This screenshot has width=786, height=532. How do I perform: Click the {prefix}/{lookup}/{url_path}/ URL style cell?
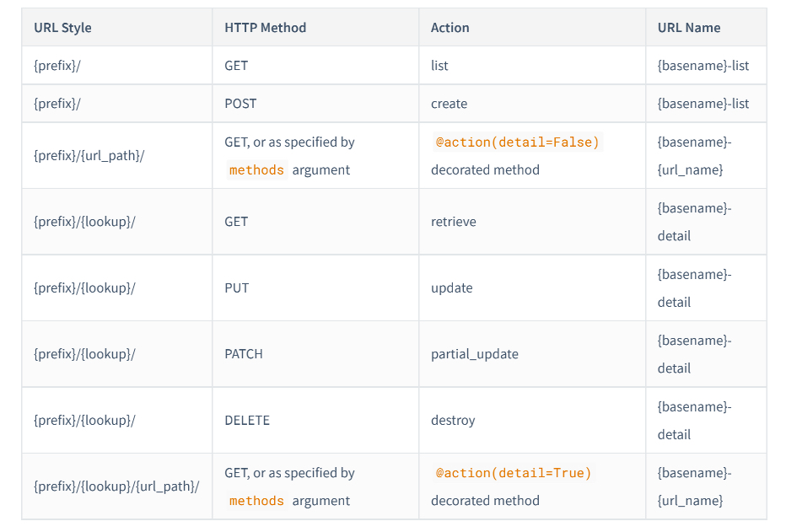116,486
